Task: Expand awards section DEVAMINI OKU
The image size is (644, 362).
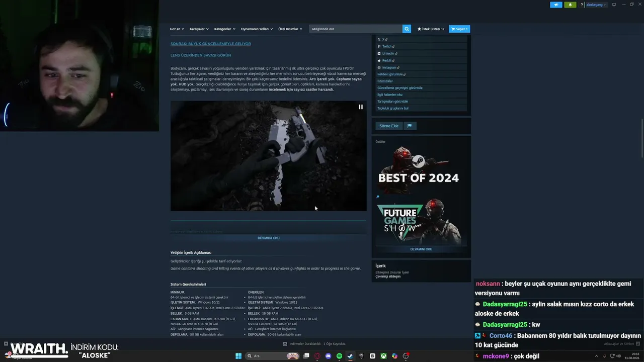Action: pyautogui.click(x=421, y=249)
